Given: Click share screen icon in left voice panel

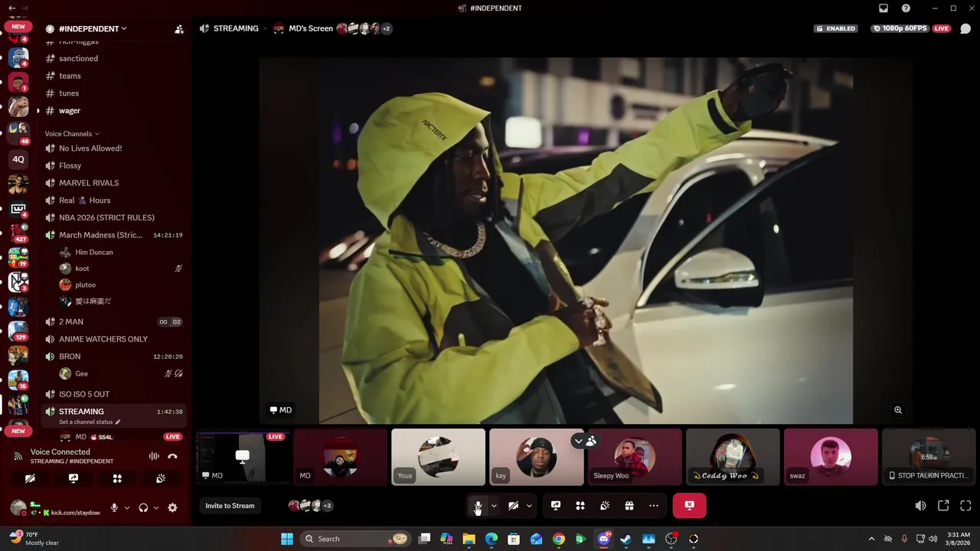Looking at the screenshot, I should (x=73, y=478).
